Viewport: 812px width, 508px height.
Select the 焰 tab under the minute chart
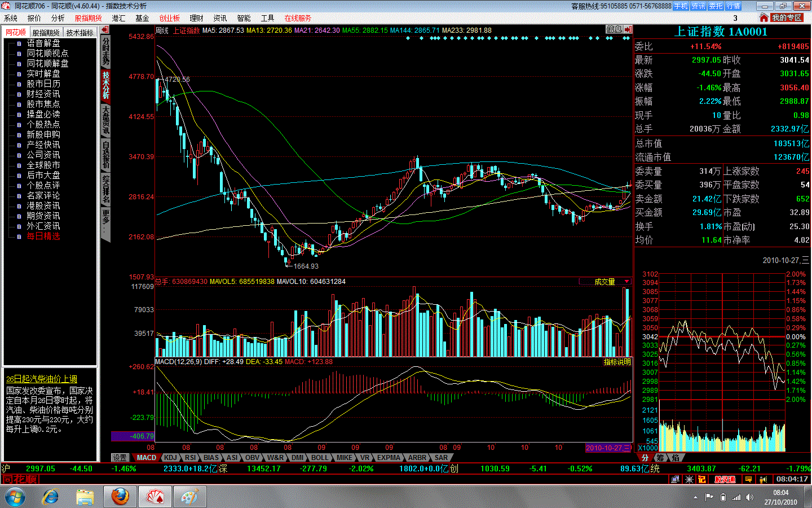coord(676,458)
